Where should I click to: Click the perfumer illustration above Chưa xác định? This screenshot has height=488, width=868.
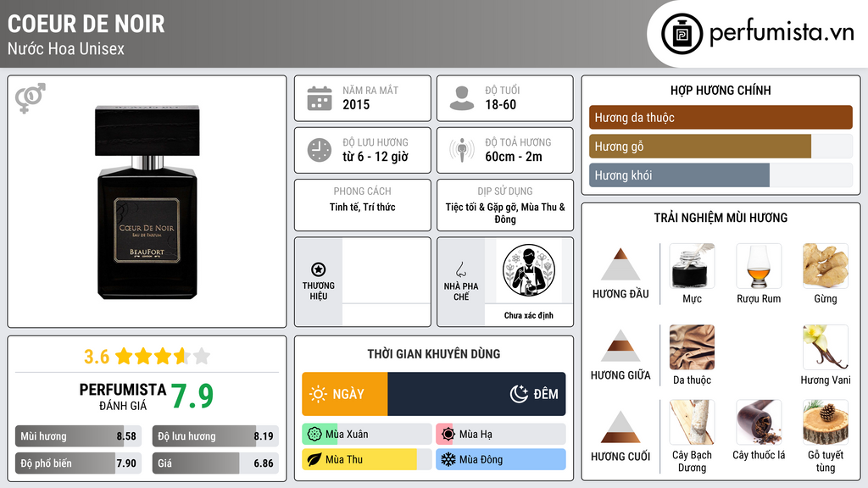pos(529,270)
